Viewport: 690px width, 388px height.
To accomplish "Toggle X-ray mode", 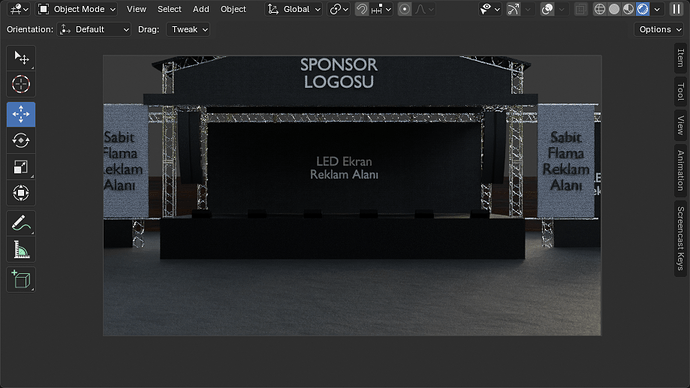I will 581,9.
